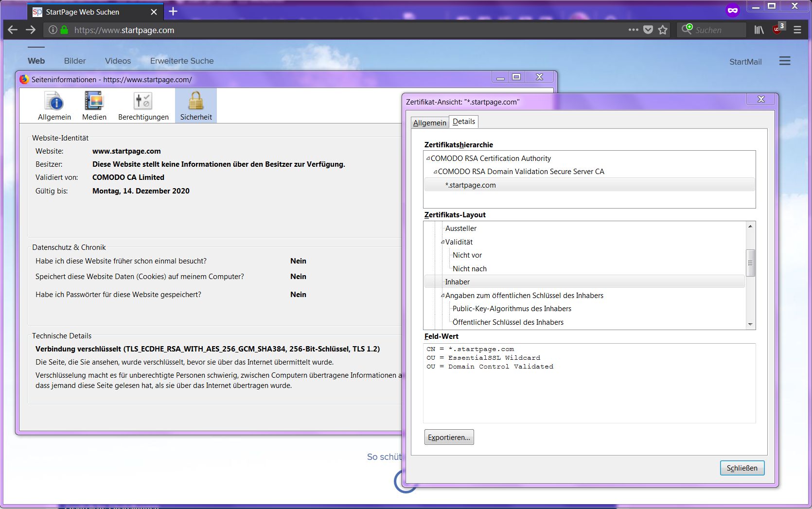The width and height of the screenshot is (812, 509).
Task: Click the private browsing mask icon
Action: point(733,10)
